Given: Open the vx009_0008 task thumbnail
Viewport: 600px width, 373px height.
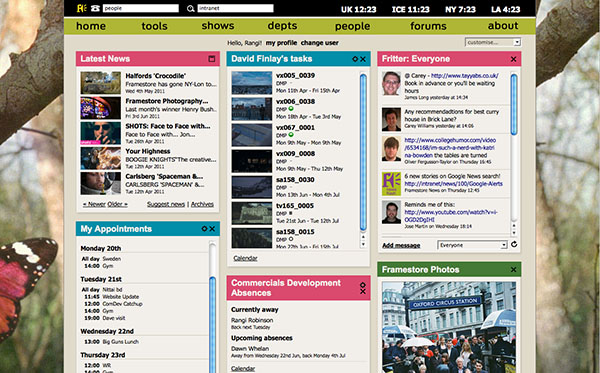Looking at the screenshot, I should coord(251,161).
